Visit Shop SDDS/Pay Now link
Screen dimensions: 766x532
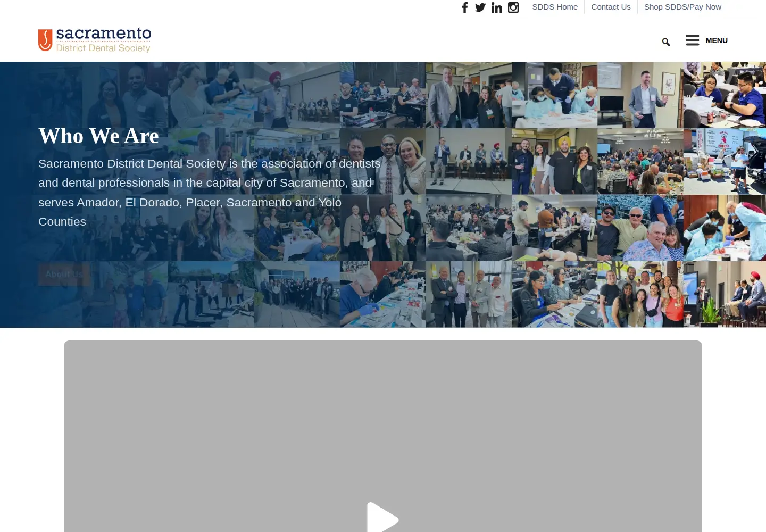click(682, 7)
